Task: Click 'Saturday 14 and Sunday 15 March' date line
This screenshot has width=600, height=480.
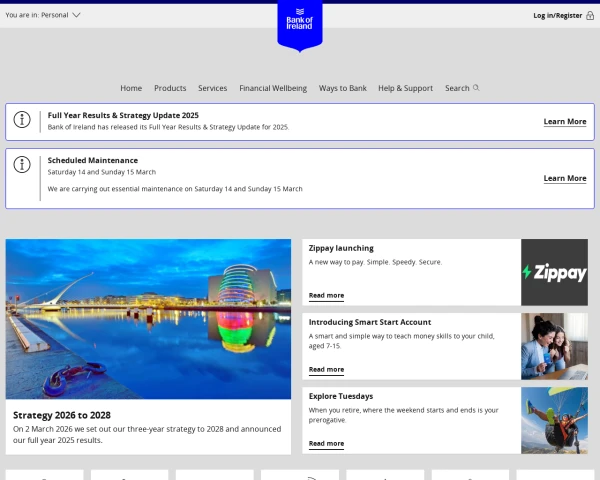Action: [101, 172]
